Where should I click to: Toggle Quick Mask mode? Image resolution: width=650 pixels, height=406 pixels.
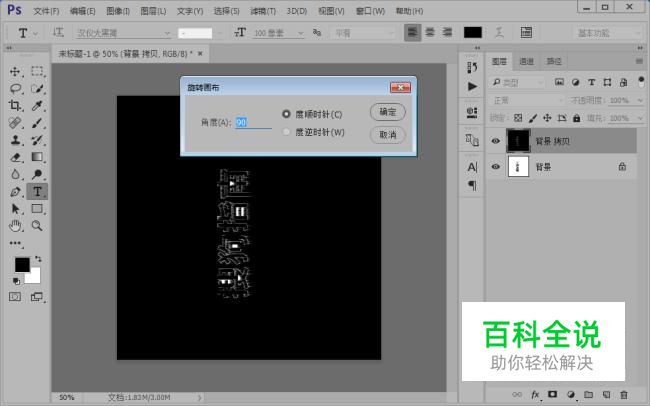point(15,297)
